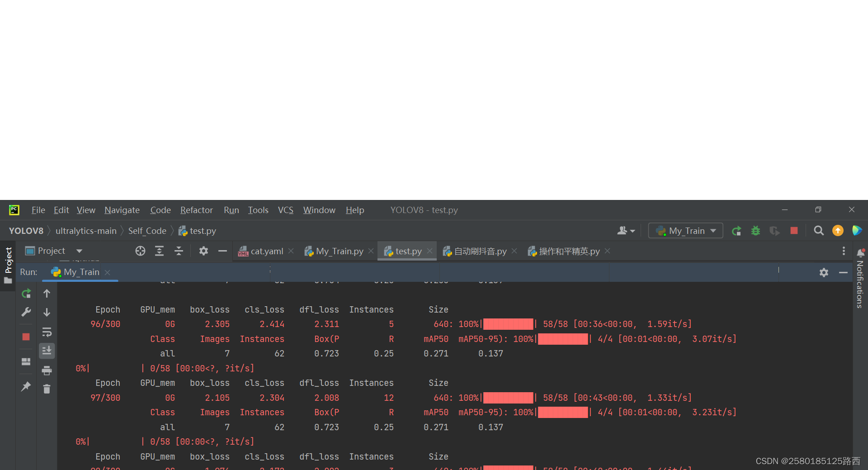Open the Window menu
Image resolution: width=868 pixels, height=470 pixels.
click(319, 210)
